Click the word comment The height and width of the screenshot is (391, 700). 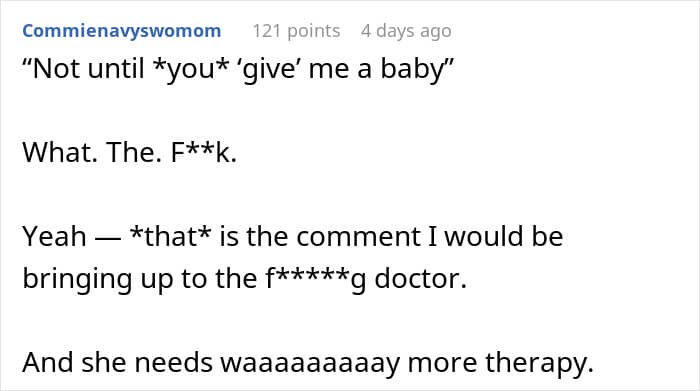click(358, 236)
